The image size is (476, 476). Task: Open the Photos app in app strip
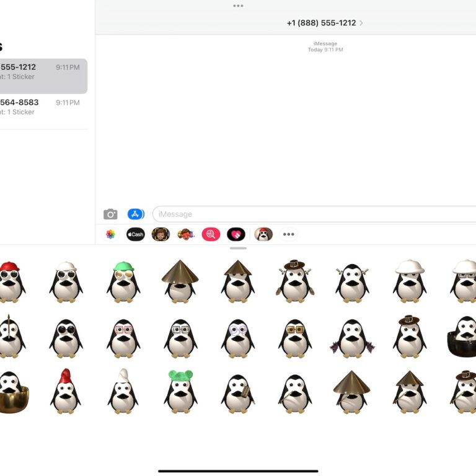coord(110,234)
